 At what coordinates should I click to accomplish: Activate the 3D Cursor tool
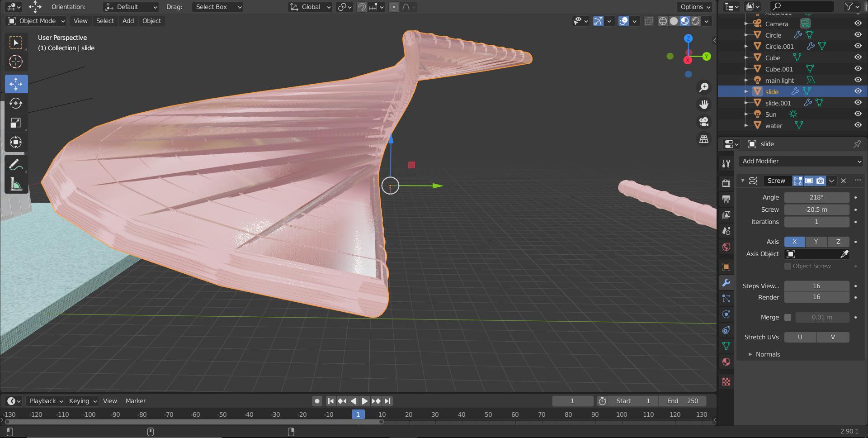click(x=16, y=62)
